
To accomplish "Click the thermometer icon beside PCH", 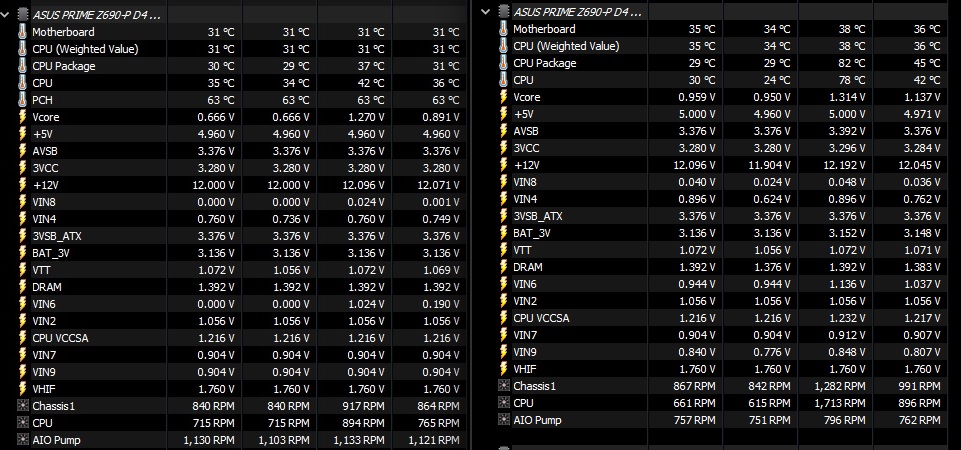I will [x=22, y=99].
